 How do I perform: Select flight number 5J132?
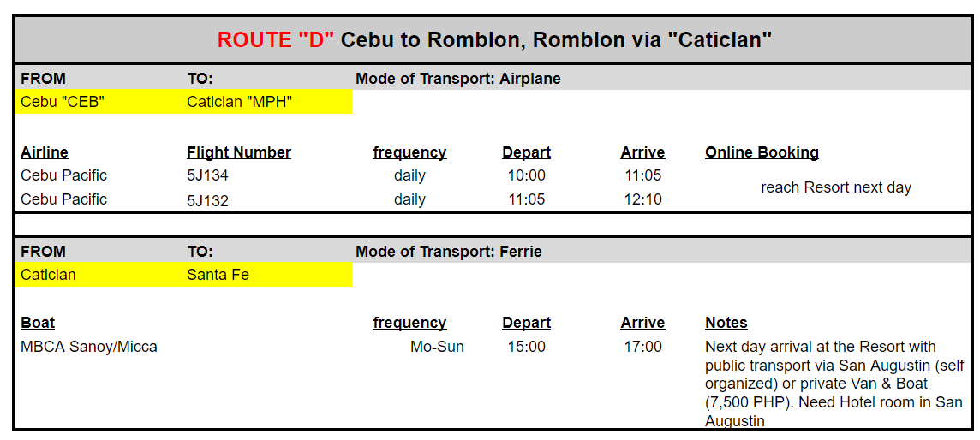[x=207, y=199]
